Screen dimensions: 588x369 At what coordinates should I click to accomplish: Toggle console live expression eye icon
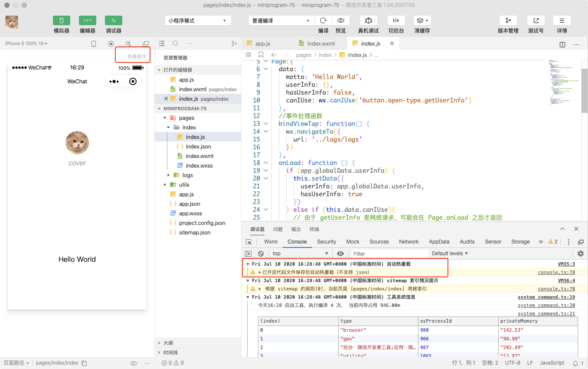(x=340, y=254)
